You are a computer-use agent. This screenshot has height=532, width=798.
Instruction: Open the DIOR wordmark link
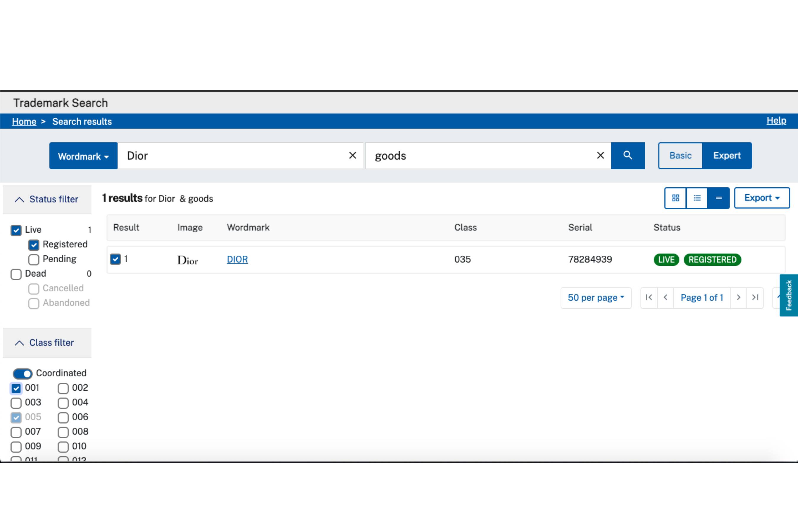point(237,259)
